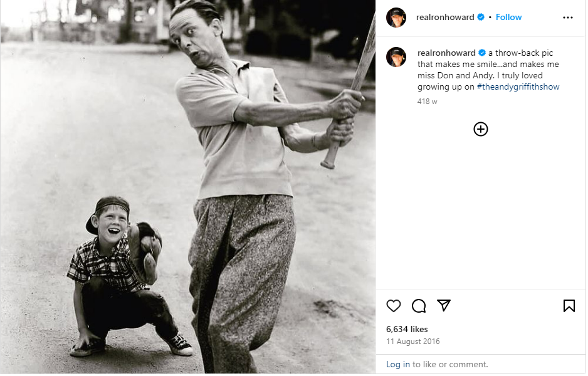Open comments via the speech bubble icon
This screenshot has height=376, width=588.
point(419,306)
